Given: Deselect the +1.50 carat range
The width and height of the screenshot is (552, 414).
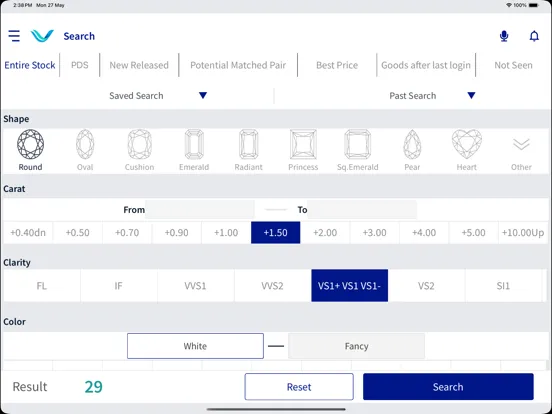Looking at the screenshot, I should (276, 233).
